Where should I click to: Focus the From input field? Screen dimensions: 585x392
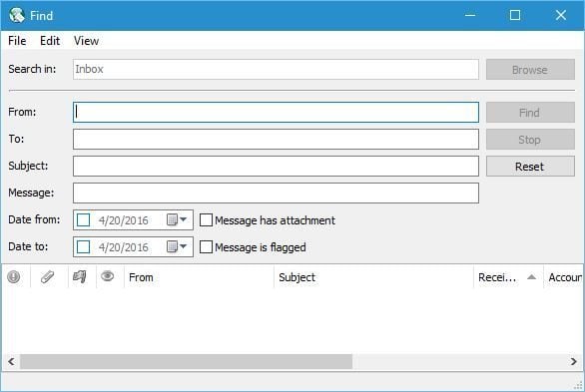(276, 112)
